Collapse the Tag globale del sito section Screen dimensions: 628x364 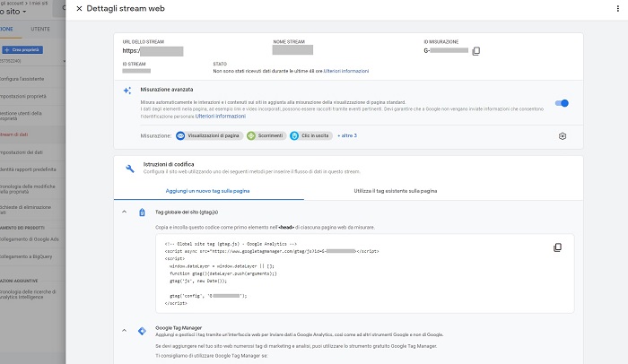point(124,212)
